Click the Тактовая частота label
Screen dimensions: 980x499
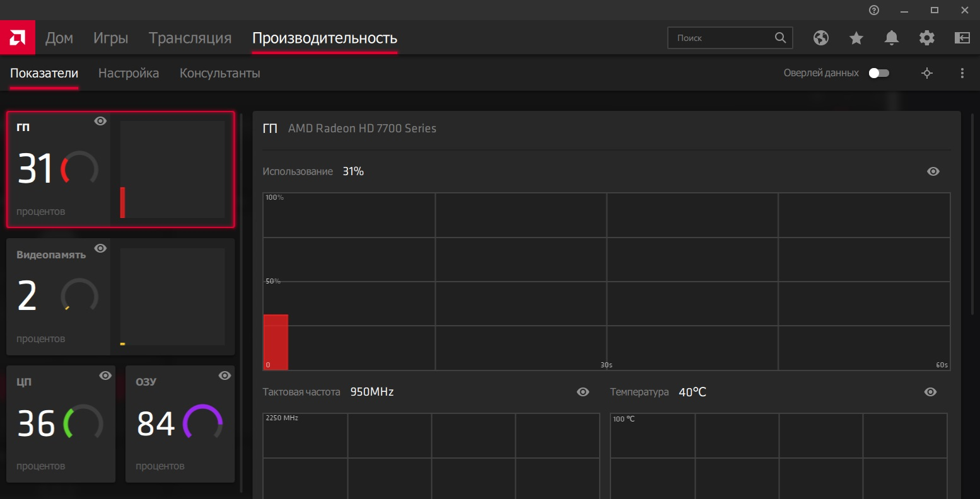[301, 392]
